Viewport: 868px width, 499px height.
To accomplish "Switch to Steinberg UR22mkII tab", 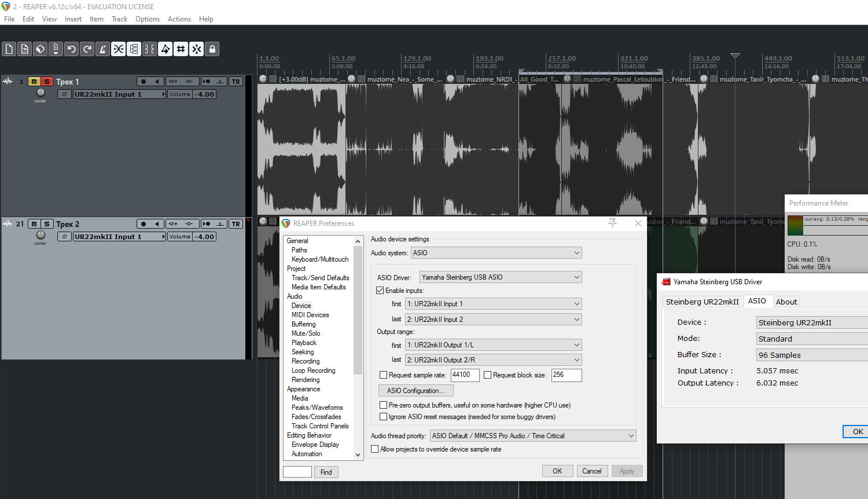I will point(702,302).
